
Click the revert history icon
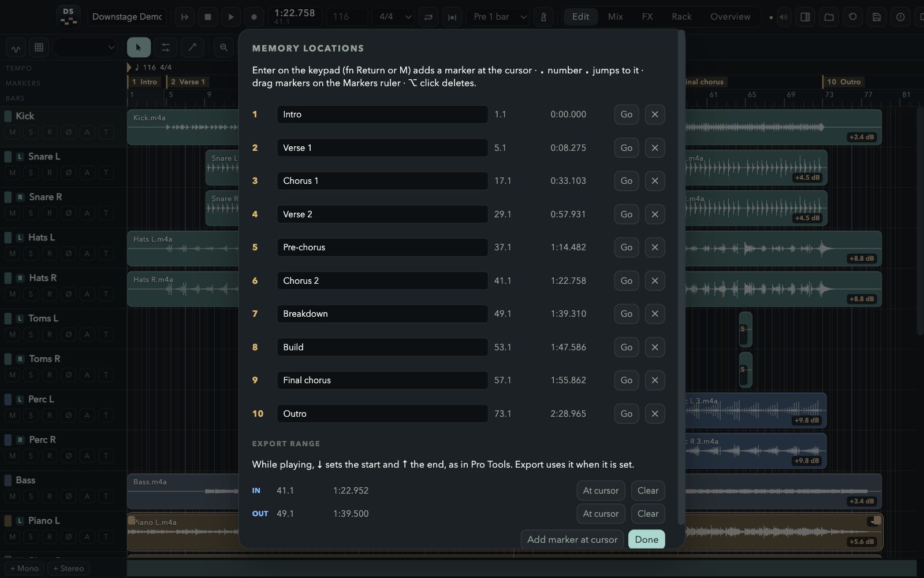pos(852,17)
